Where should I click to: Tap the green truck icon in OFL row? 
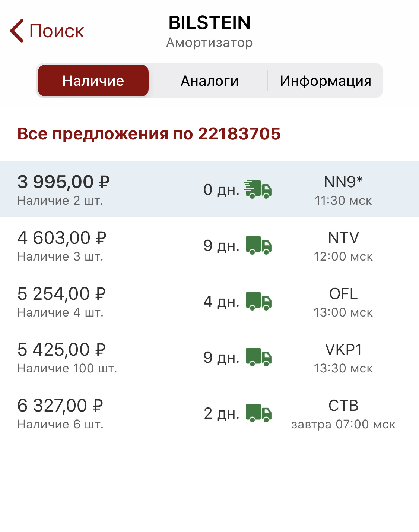click(258, 301)
